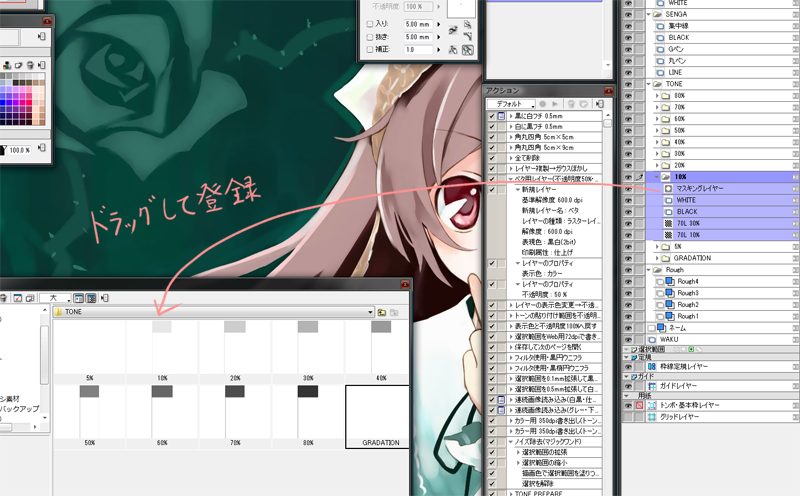This screenshot has width=800, height=496.
Task: Click the menu icon in the color palette panel
Action: click(42, 65)
